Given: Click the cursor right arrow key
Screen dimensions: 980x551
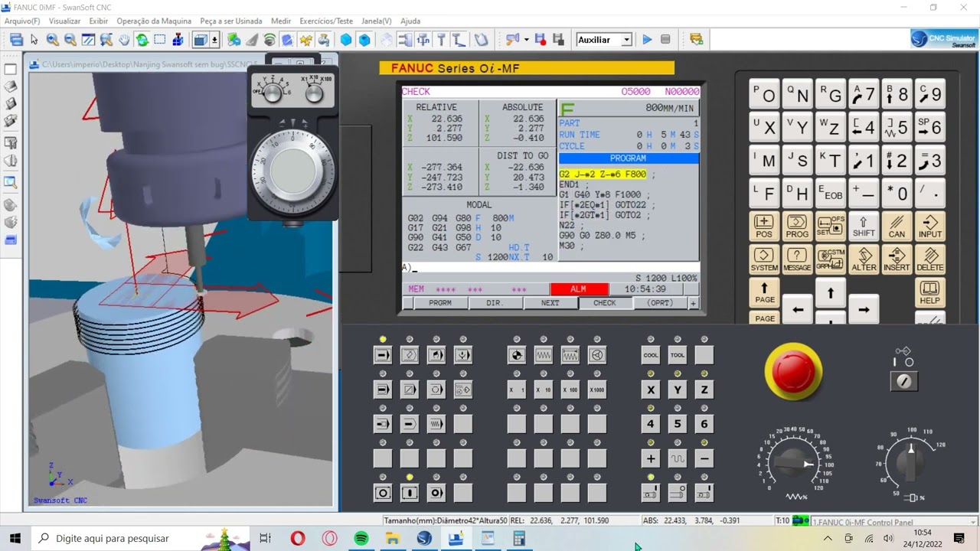Looking at the screenshot, I should coord(864,310).
